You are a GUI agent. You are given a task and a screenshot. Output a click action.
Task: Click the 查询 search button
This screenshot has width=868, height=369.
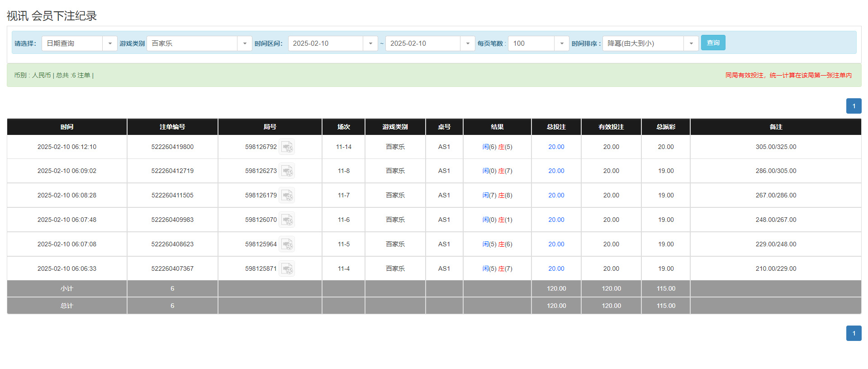[x=713, y=43]
